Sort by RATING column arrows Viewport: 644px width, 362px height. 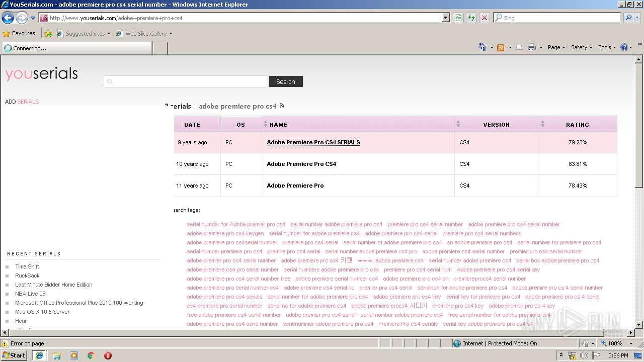[x=542, y=124]
